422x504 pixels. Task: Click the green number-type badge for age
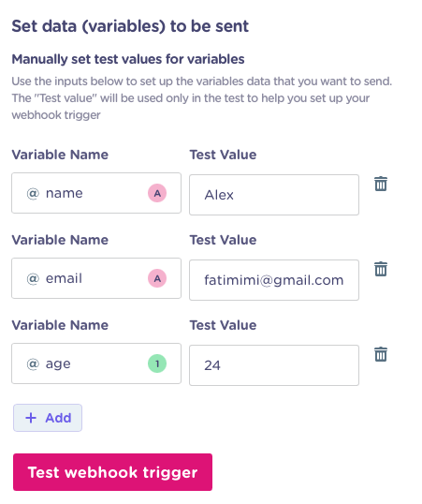tap(157, 363)
